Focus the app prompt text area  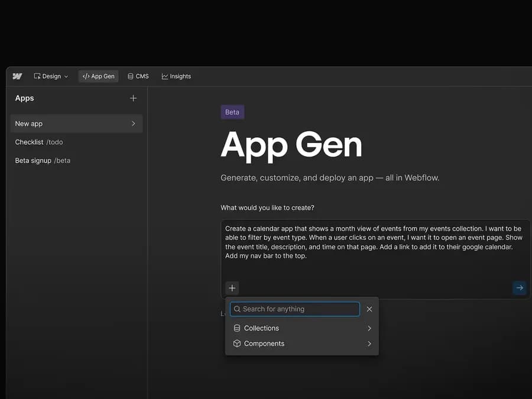(x=375, y=259)
